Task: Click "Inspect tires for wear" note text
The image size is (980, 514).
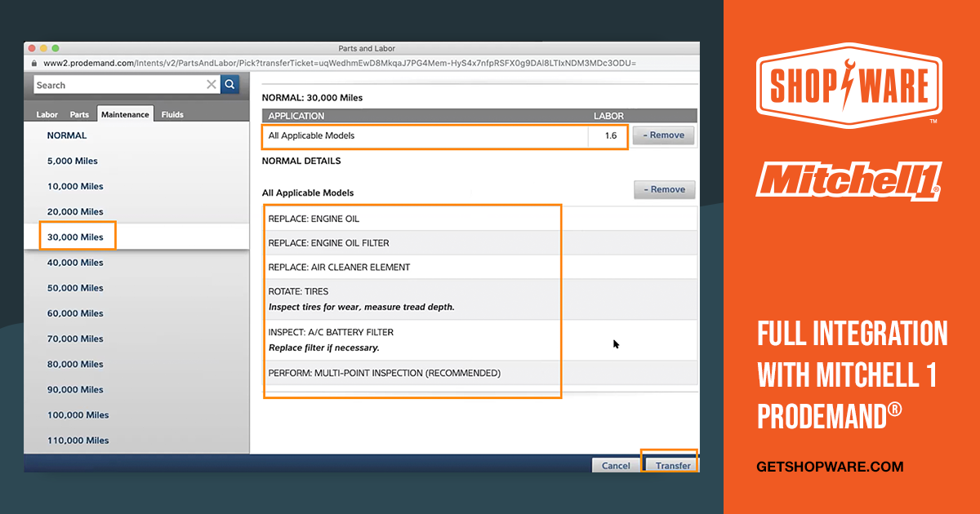Action: pyautogui.click(x=361, y=307)
